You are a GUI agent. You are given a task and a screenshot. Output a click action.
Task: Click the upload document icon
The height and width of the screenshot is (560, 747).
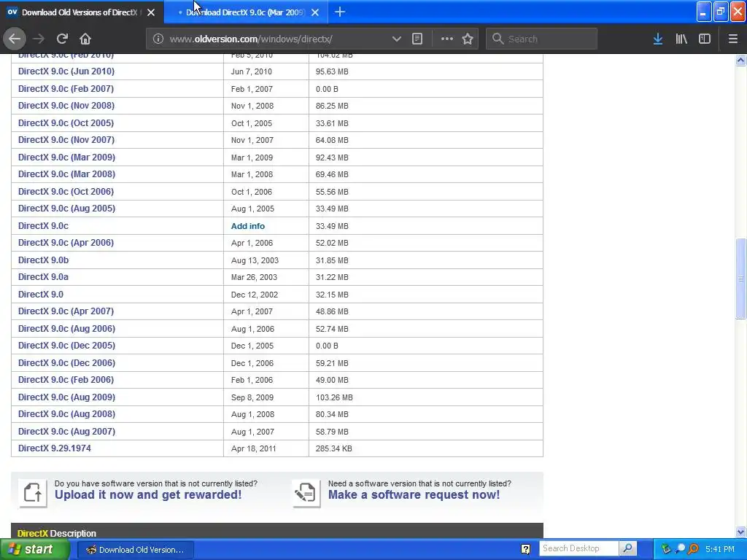[x=33, y=493]
